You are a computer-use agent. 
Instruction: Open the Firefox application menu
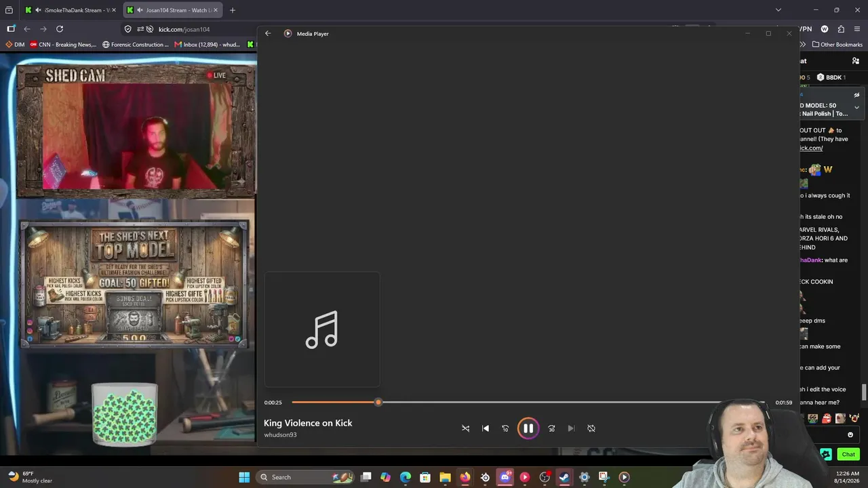click(x=857, y=29)
